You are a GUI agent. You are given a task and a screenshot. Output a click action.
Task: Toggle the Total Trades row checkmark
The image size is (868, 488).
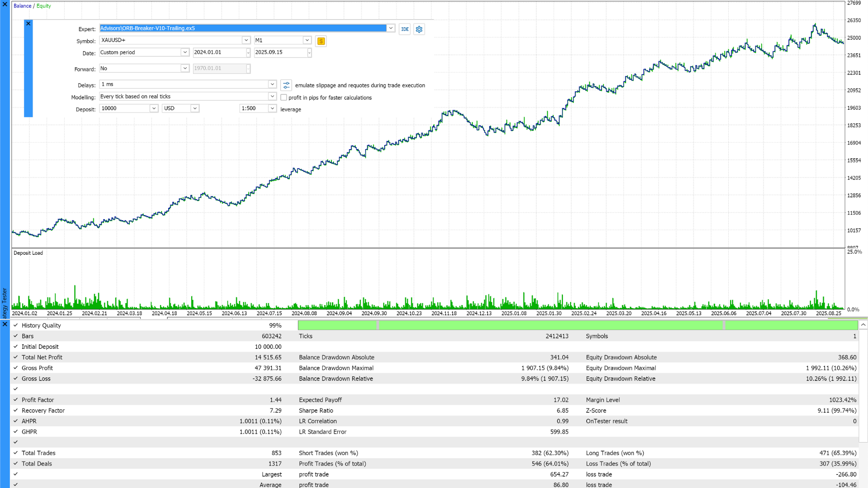pyautogui.click(x=15, y=453)
